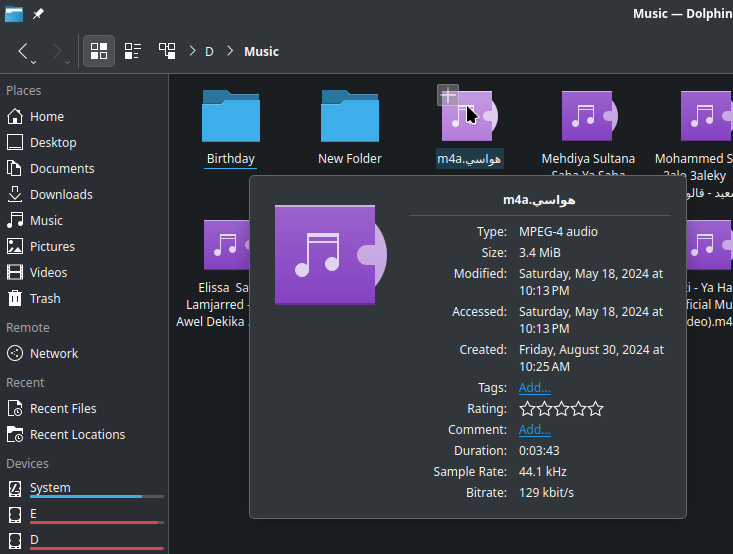Toggle selection plus on هواسي.m4a file
This screenshot has height=554, width=733.
(x=448, y=95)
